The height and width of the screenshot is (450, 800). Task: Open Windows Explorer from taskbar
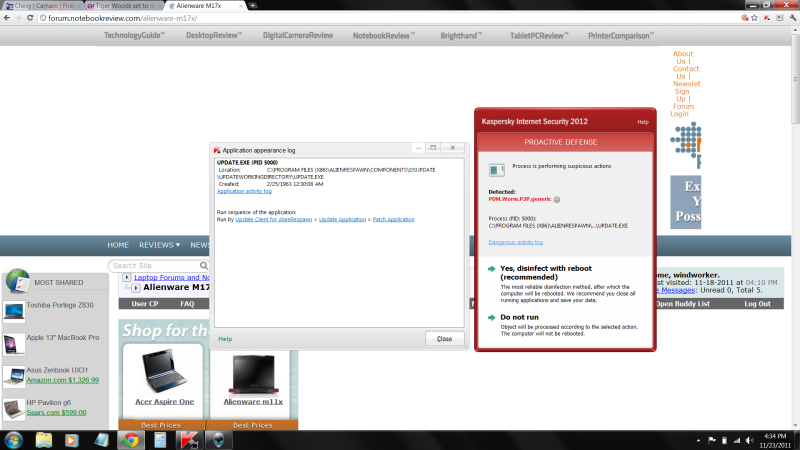[x=44, y=440]
